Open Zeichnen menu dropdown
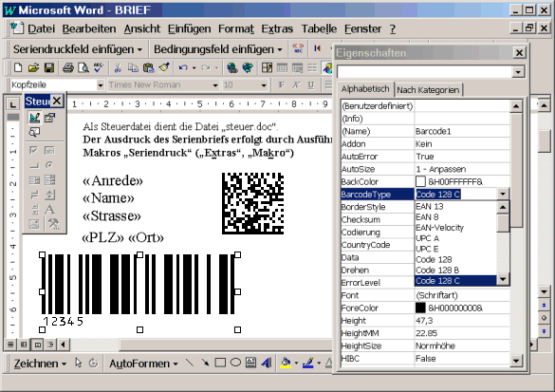555x392 pixels. 40,364
